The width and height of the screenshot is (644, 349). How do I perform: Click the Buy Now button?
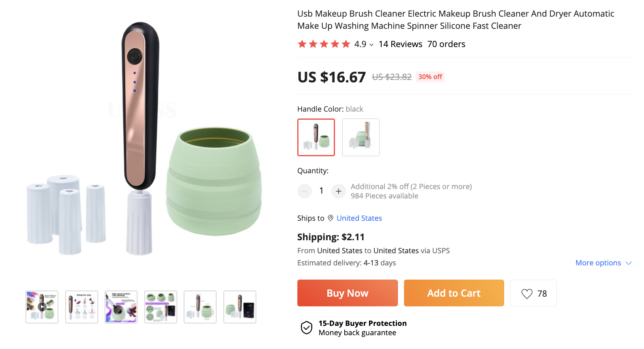[x=348, y=293]
